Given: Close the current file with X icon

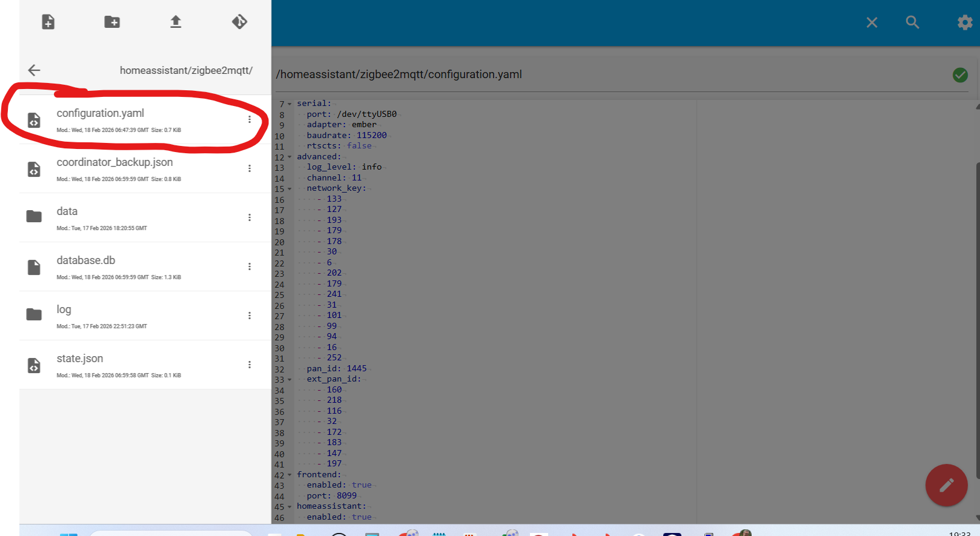Looking at the screenshot, I should [x=872, y=23].
